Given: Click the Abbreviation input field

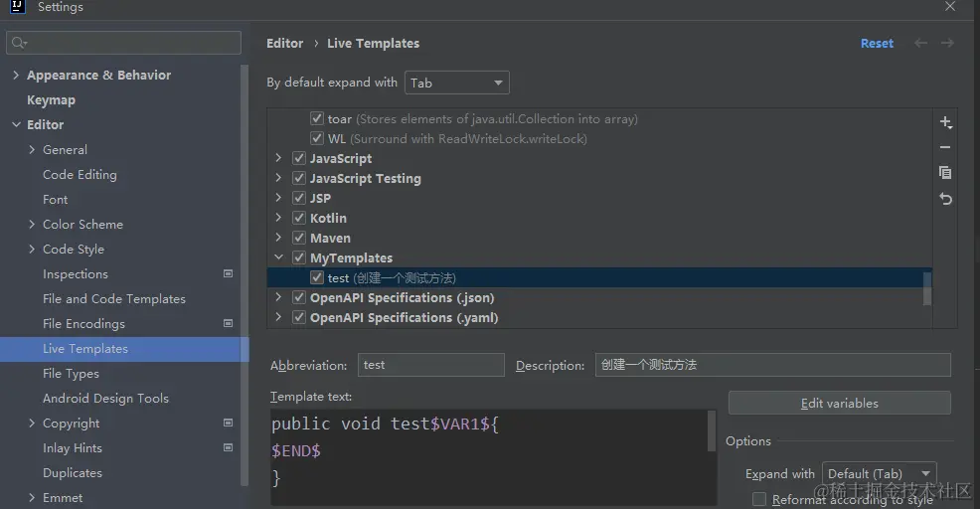Looking at the screenshot, I should (x=430, y=365).
